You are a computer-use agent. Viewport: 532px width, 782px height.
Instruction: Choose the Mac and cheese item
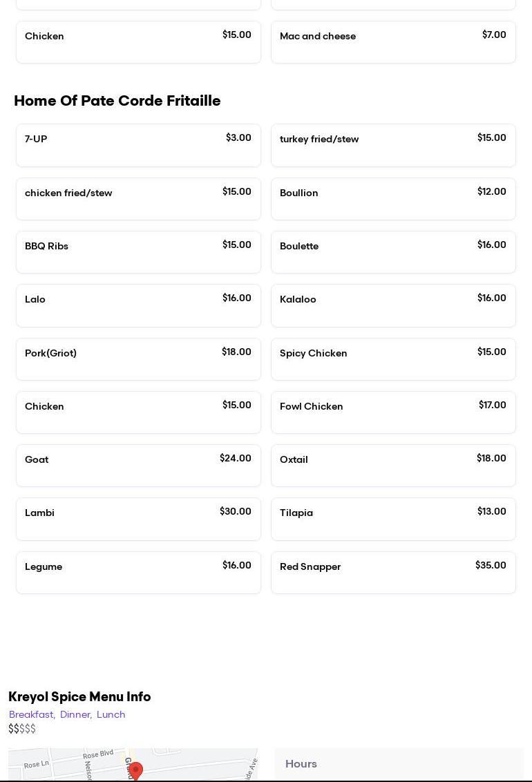point(393,42)
